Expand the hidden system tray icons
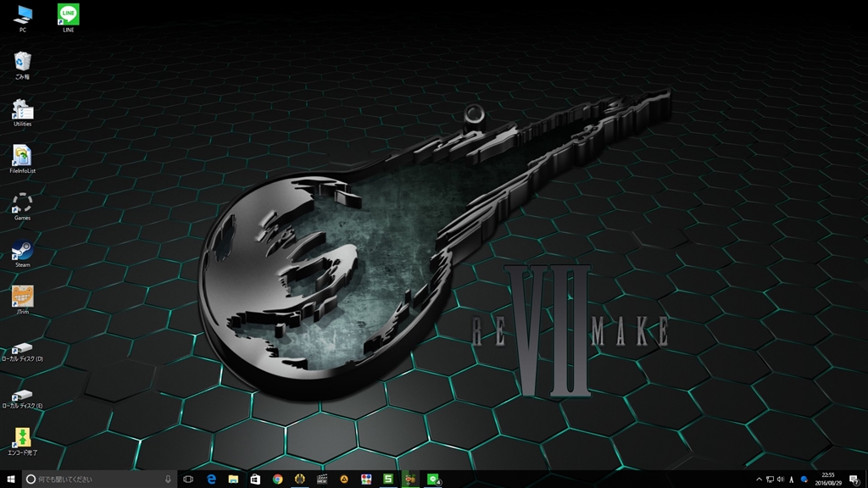The height and width of the screenshot is (488, 868). point(759,480)
